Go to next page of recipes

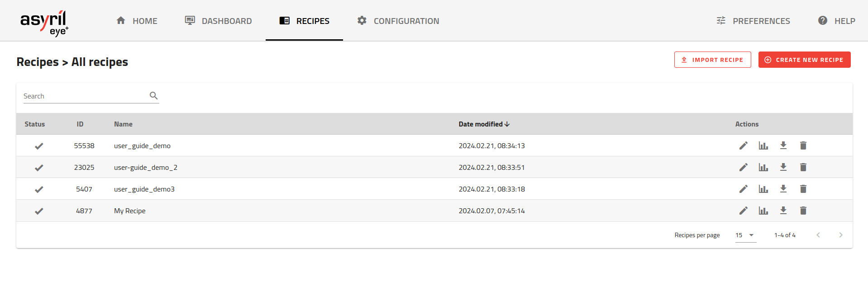pyautogui.click(x=840, y=235)
